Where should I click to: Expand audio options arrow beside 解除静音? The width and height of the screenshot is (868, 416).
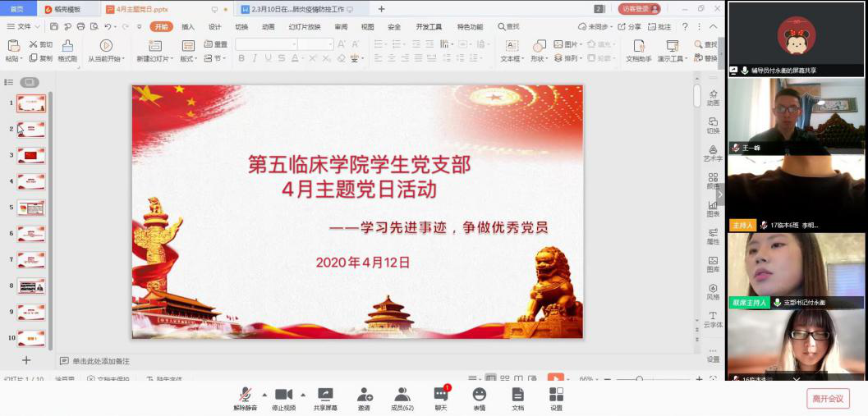point(264,394)
